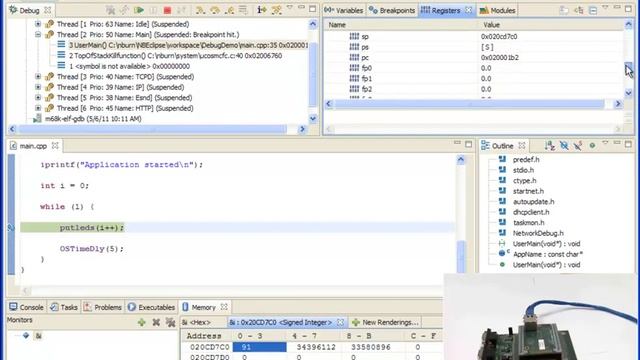Select stack frame 2 TopOfStackKillfunction()
Viewport: 640px width, 360px height.
(169, 56)
